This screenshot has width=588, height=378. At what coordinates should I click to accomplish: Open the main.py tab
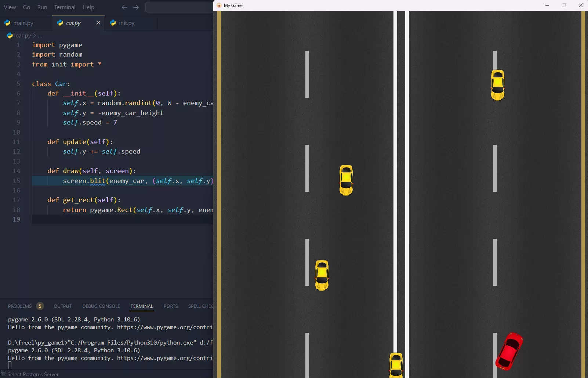[x=23, y=23]
